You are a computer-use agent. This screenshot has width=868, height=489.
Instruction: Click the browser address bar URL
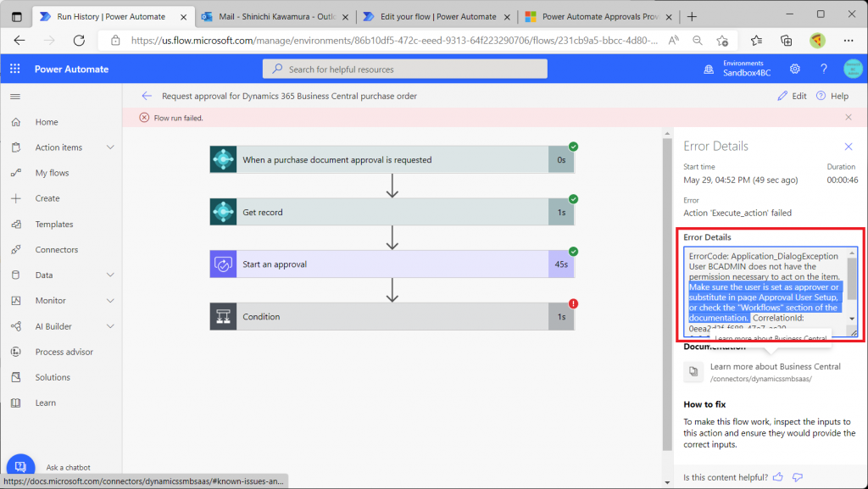point(394,41)
